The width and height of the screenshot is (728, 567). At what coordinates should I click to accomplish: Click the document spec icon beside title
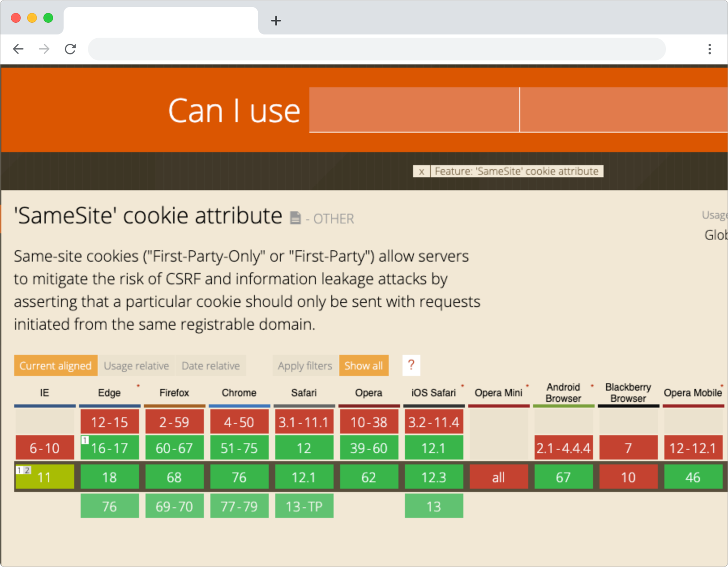(295, 218)
